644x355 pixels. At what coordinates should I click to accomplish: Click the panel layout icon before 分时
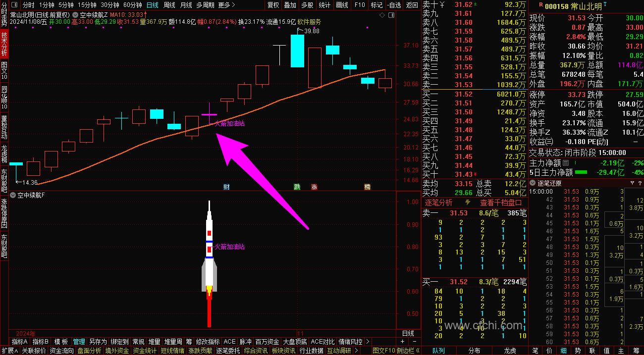coord(15,5)
